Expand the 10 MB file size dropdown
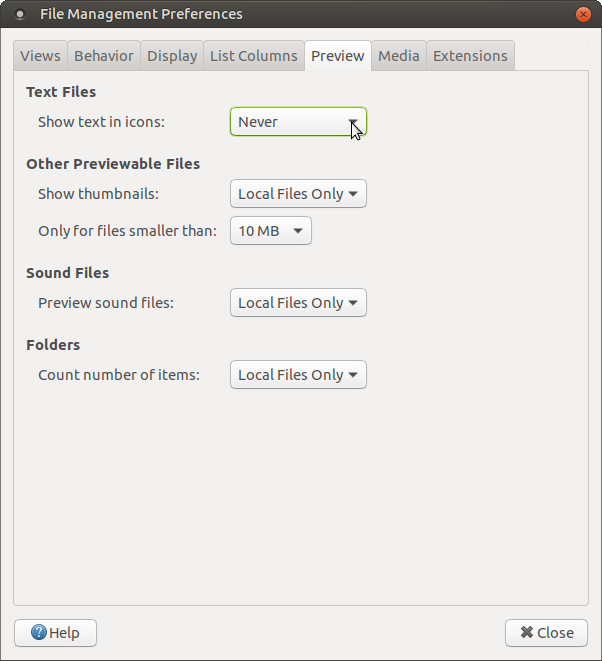602x661 pixels. pyautogui.click(x=271, y=231)
